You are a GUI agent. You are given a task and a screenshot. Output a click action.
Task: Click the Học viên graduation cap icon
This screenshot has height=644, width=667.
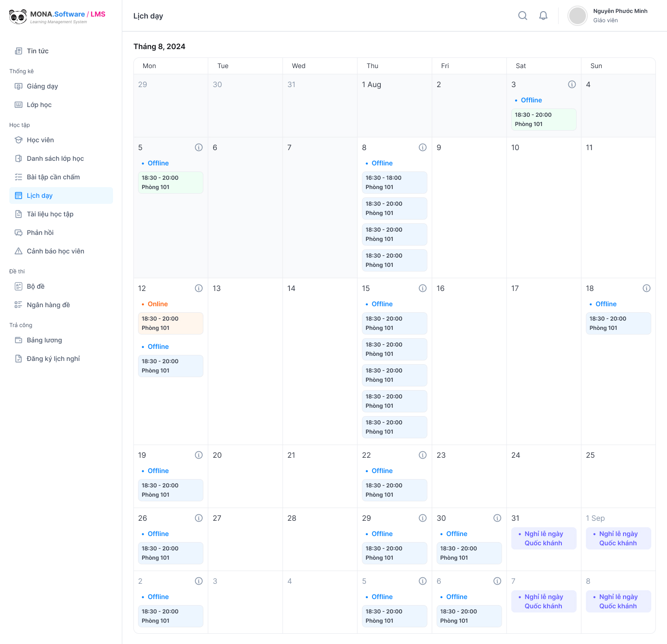(x=19, y=140)
